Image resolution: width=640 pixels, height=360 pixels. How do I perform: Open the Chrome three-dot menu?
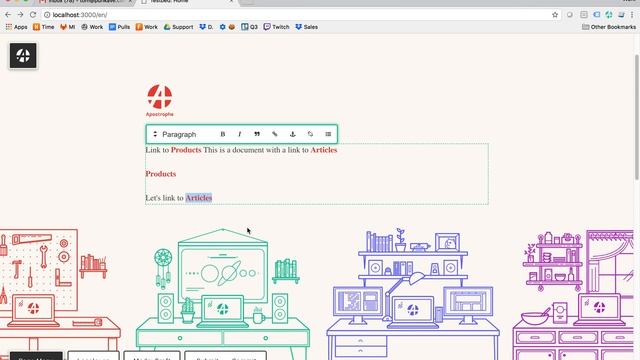[x=632, y=15]
